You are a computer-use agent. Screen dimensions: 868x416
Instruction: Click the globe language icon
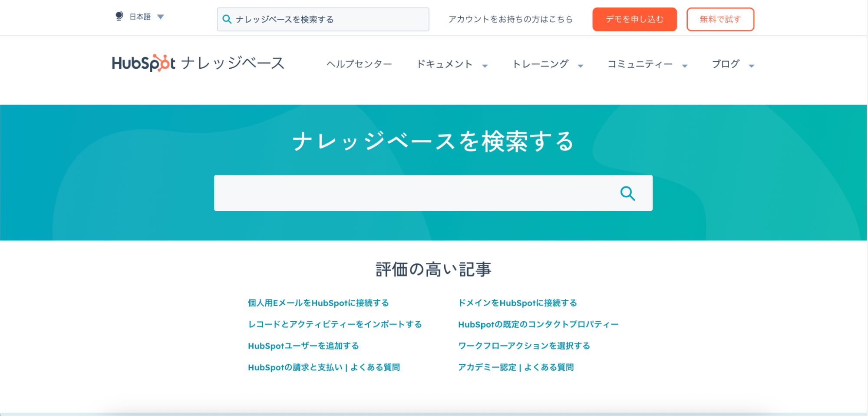click(119, 16)
